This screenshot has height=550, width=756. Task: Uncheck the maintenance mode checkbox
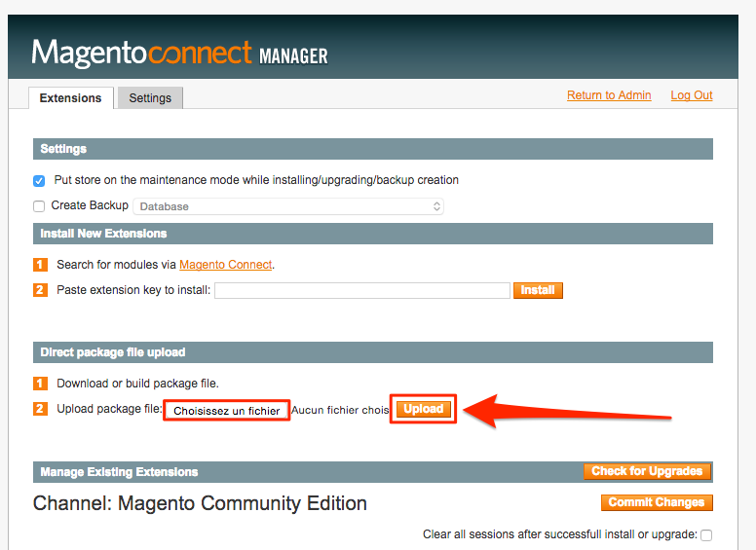(39, 181)
